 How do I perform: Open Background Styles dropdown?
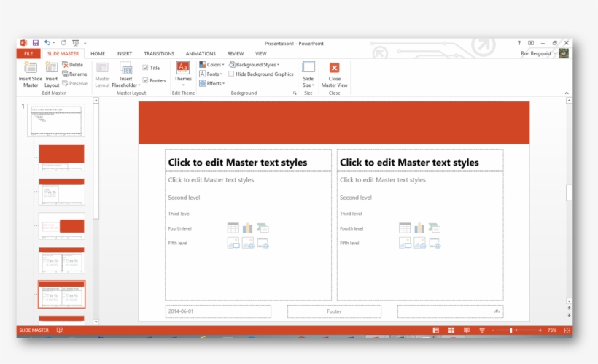point(254,65)
